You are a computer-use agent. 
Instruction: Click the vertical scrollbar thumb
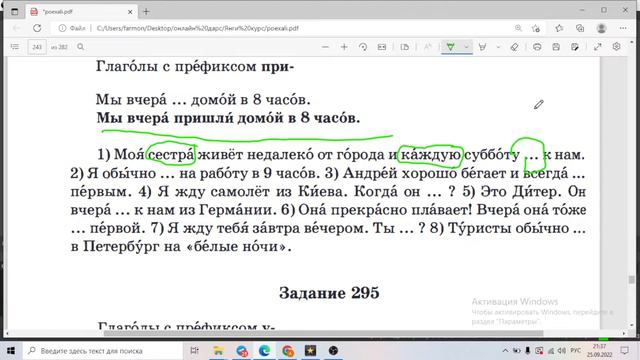coord(632,280)
